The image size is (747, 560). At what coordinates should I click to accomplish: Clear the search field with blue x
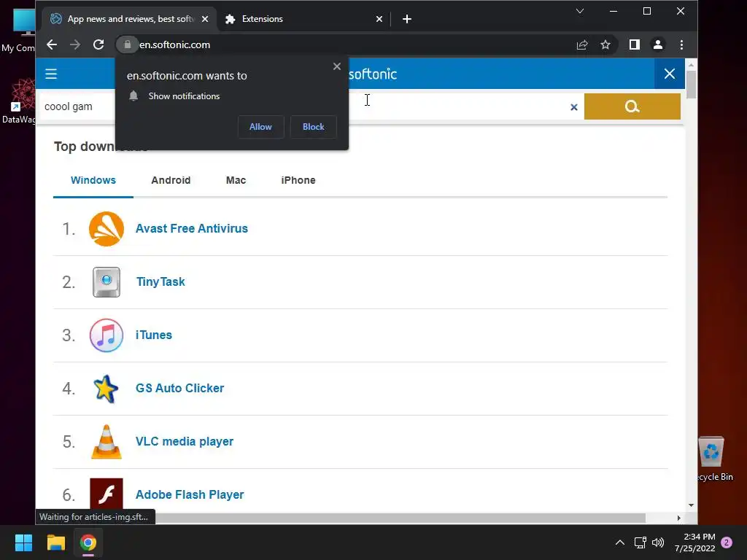pos(574,107)
